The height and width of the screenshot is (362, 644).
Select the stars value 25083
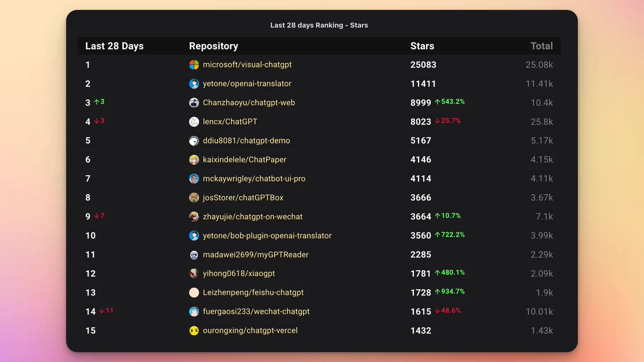coord(423,65)
